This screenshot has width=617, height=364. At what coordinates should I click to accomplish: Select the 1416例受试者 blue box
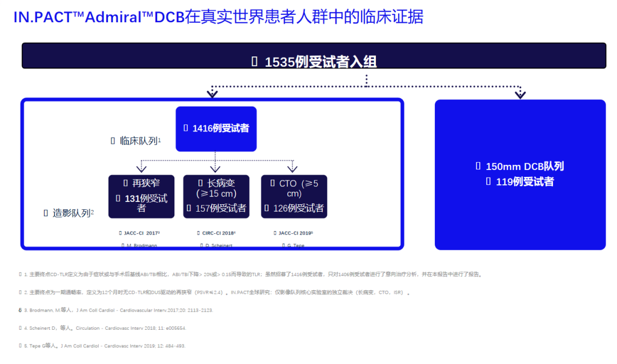216,129
